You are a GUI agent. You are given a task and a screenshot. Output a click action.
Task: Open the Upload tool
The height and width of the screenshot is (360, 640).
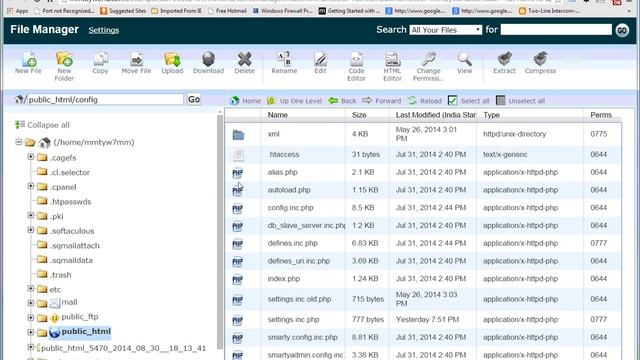pyautogui.click(x=172, y=62)
